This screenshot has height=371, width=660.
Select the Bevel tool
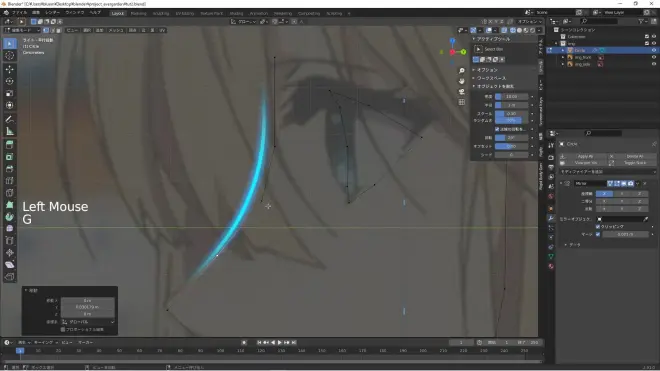coord(10,169)
